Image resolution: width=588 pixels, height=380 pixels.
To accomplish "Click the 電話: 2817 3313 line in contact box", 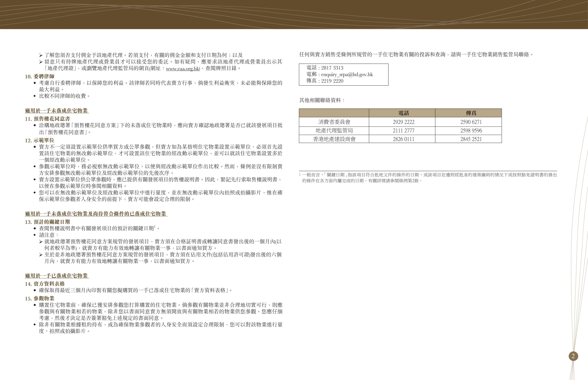I will click(x=325, y=68).
